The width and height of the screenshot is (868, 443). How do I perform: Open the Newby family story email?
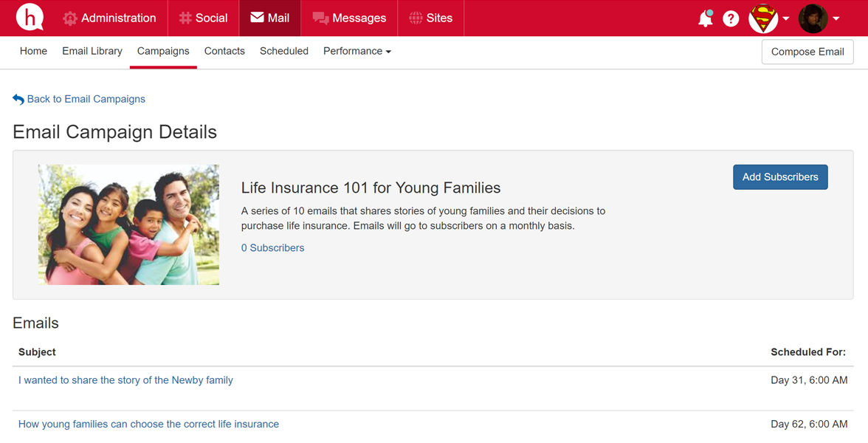(125, 380)
